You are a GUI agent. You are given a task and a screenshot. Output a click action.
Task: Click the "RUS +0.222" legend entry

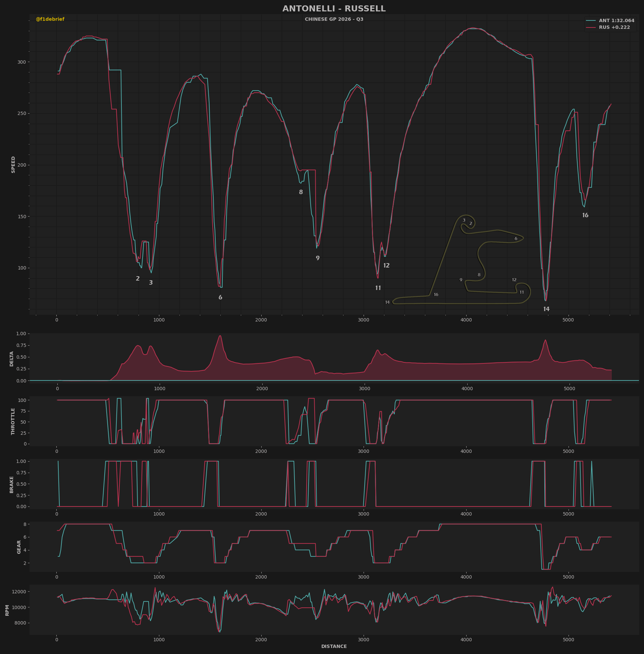[x=614, y=27]
